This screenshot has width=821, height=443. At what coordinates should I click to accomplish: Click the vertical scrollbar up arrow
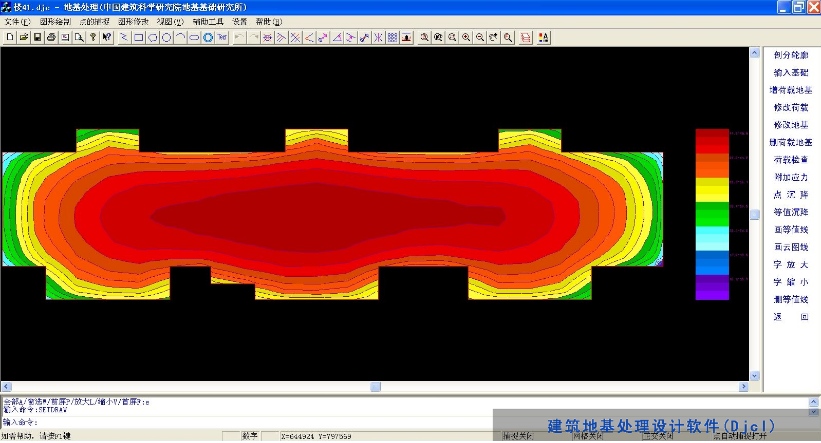tap(755, 52)
